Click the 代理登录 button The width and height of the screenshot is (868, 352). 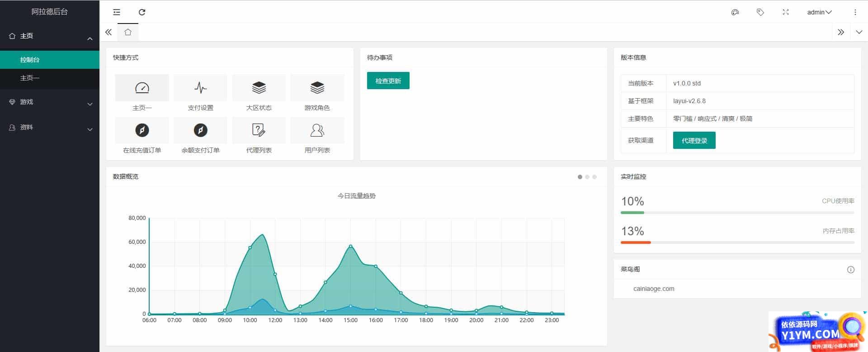pos(694,140)
